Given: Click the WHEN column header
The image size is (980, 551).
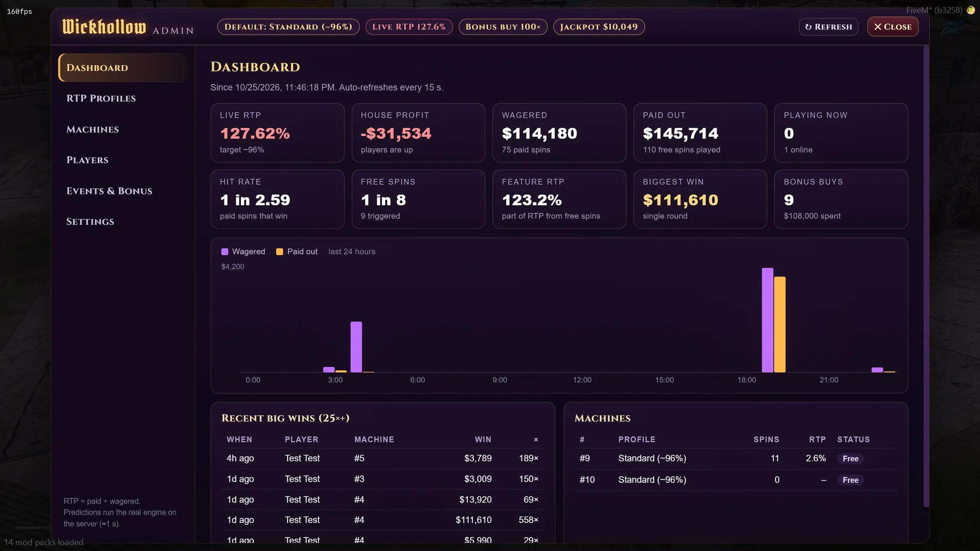Looking at the screenshot, I should pyautogui.click(x=239, y=440).
